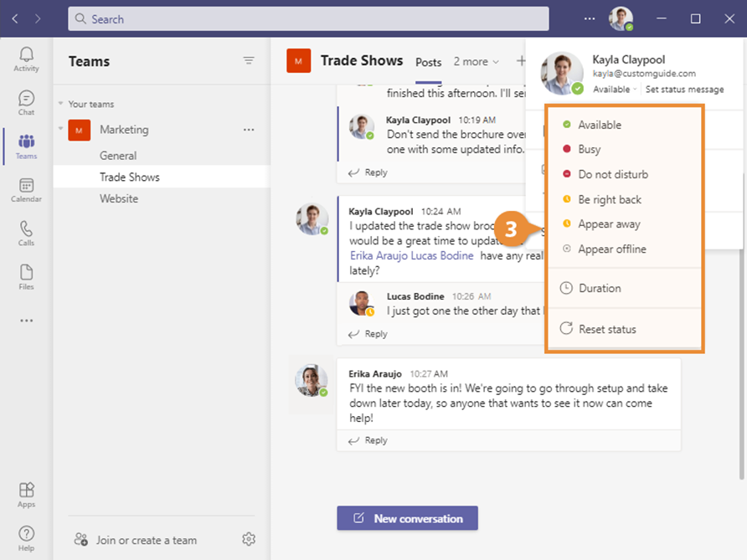Reply under Lucas Bodine's message
747x560 pixels.
(x=368, y=334)
